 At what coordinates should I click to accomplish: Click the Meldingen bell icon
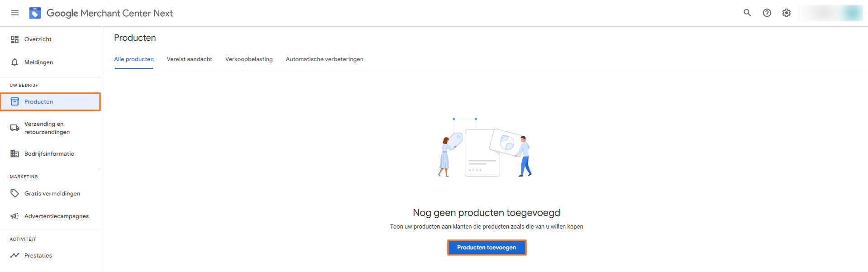pos(15,62)
